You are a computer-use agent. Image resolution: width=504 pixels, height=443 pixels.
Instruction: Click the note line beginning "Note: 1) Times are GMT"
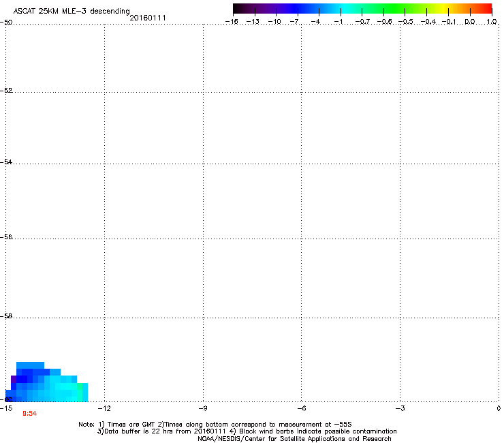[x=215, y=425]
